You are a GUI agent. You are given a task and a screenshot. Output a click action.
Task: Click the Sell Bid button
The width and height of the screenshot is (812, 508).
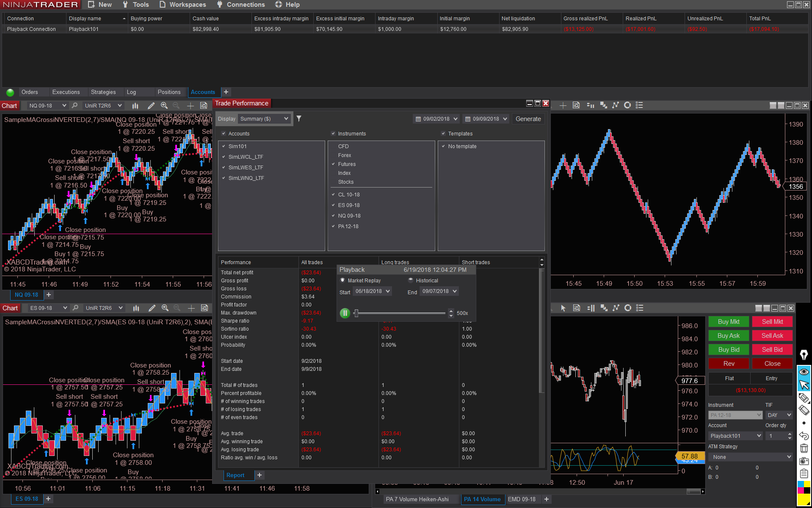tap(772, 350)
